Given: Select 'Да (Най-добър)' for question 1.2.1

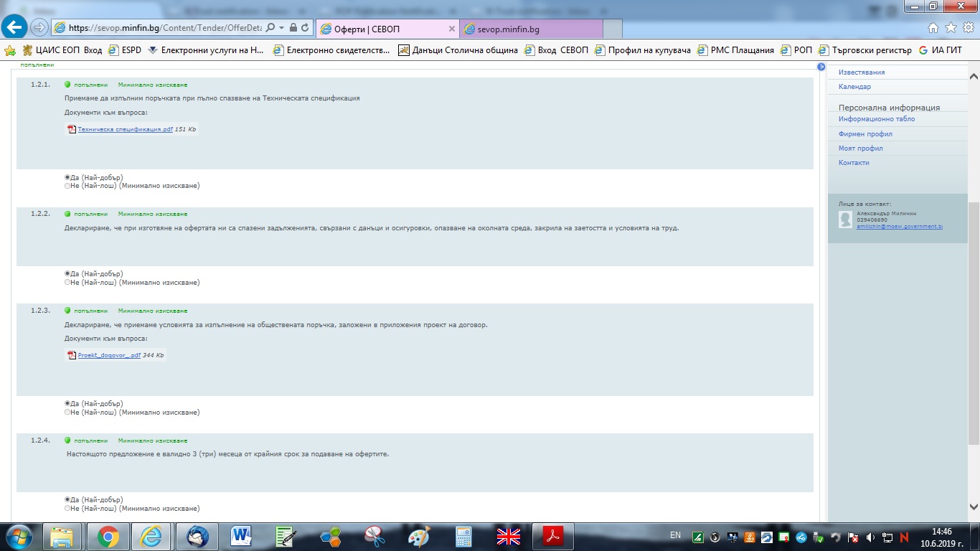Looking at the screenshot, I should point(67,177).
